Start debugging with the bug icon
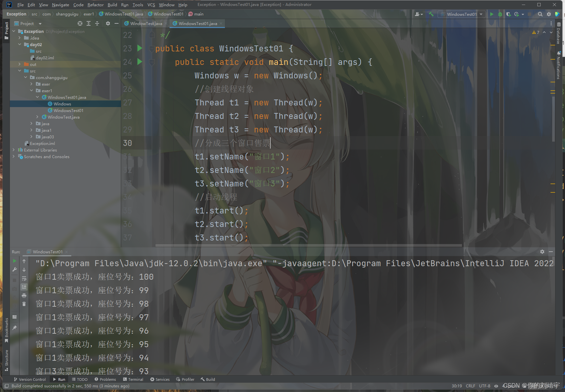Screen dimensions: 565x392 [500, 14]
